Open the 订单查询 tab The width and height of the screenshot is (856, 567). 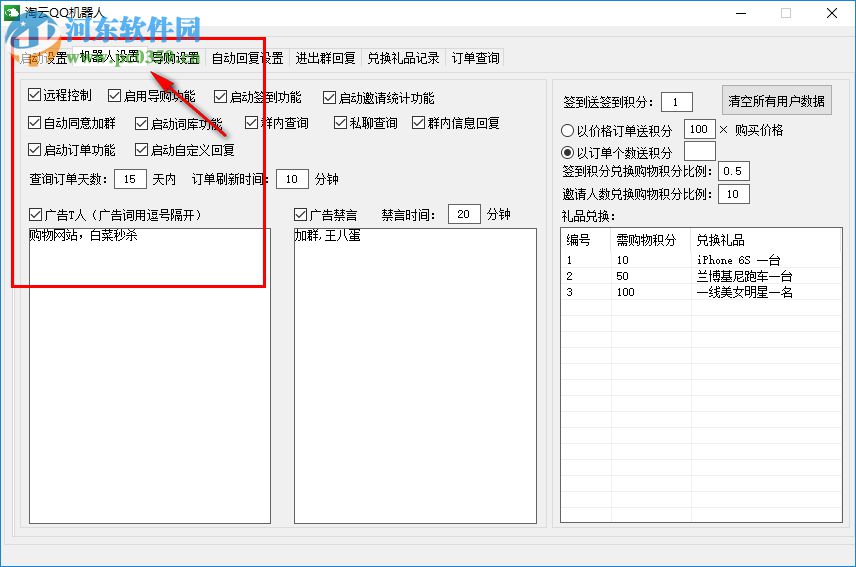[x=475, y=58]
